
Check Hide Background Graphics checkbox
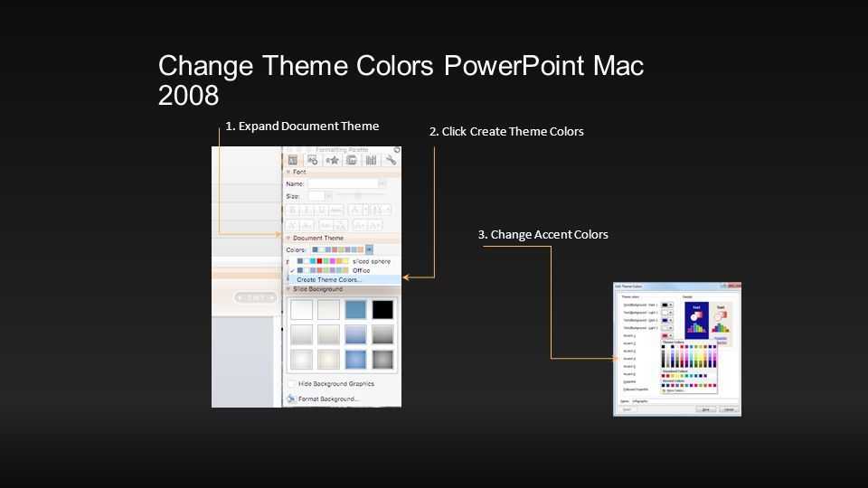291,383
